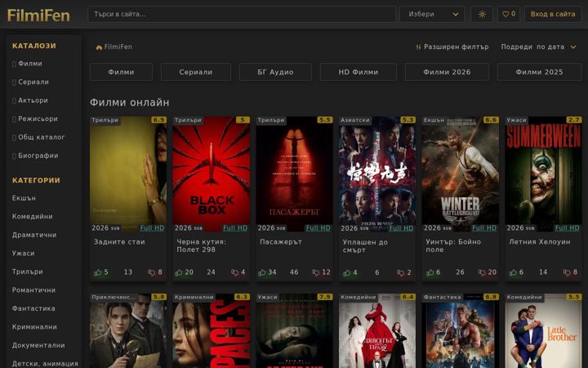Open the Задните стаи poster

coord(128,173)
